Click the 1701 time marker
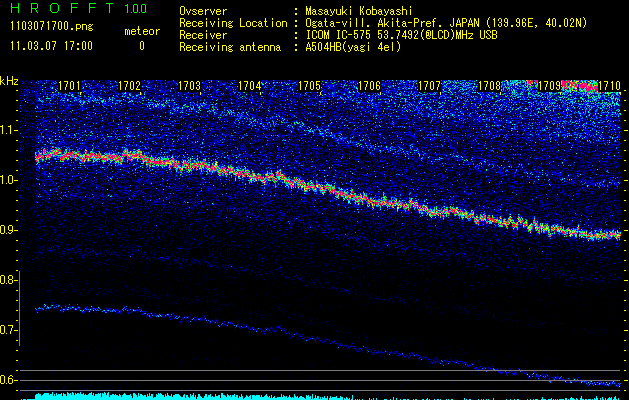 pos(70,86)
